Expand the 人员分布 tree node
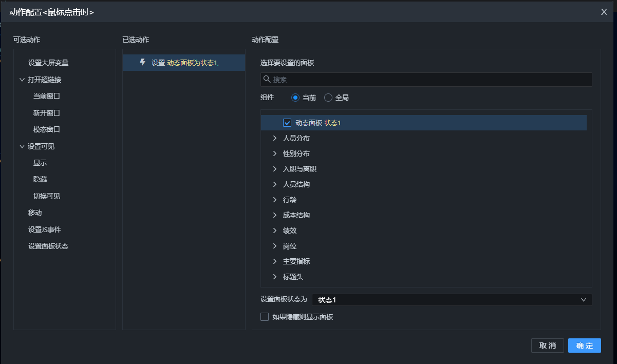 click(x=275, y=138)
